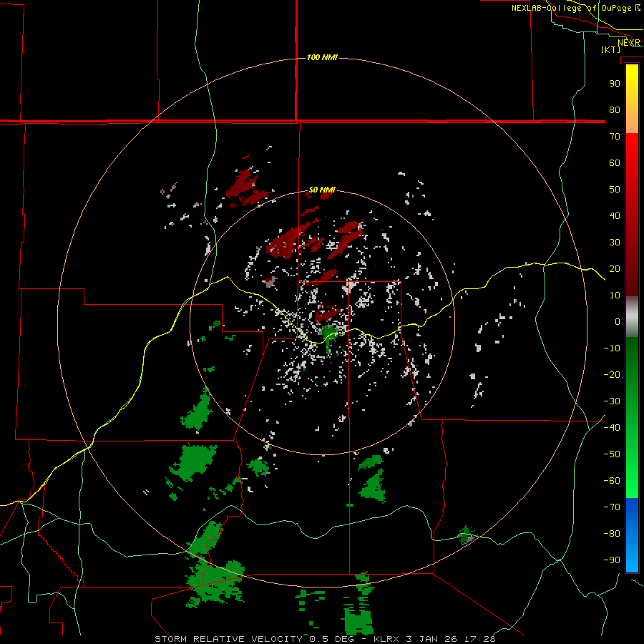Click the -40 value on the velocity scale
The height and width of the screenshot is (644, 644).
tap(612, 428)
